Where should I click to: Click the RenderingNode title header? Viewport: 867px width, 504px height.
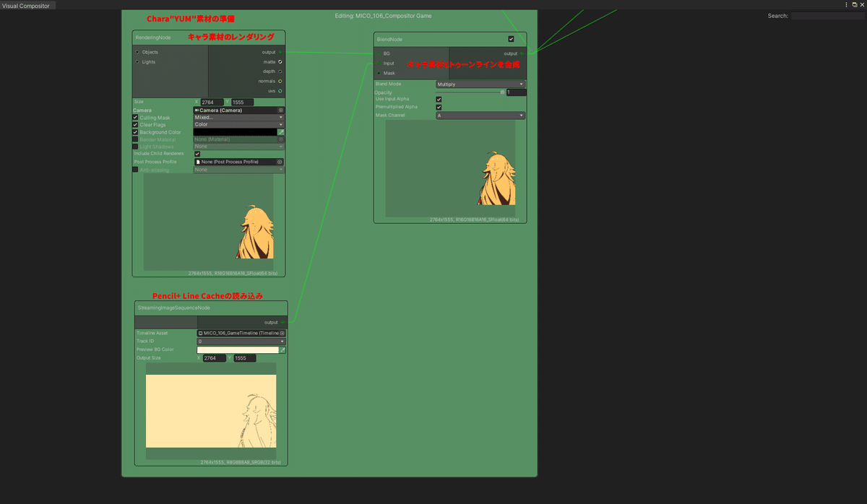click(209, 37)
